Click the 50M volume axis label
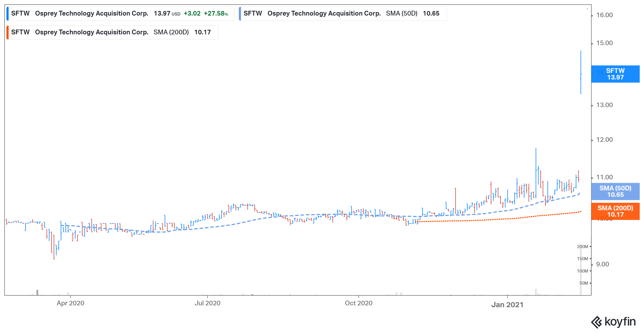The width and height of the screenshot is (644, 333). click(x=584, y=283)
